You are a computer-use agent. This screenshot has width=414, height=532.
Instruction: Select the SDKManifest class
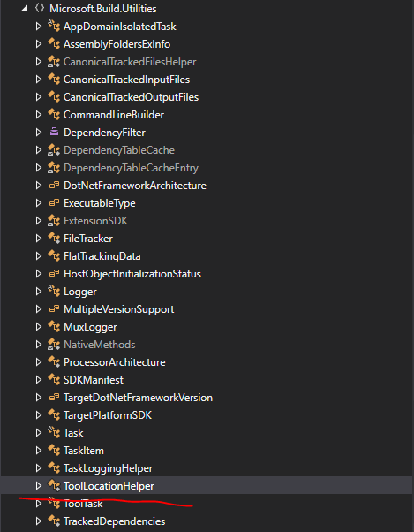coord(94,380)
